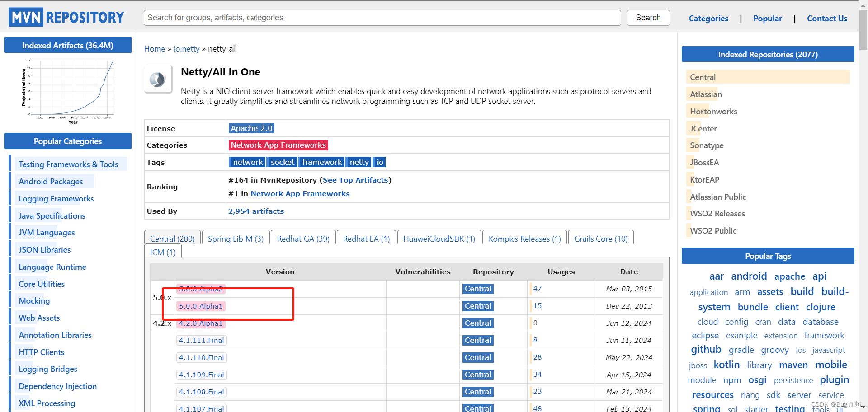Viewport: 868px width, 412px height.
Task: Select the framework tag
Action: 322,162
